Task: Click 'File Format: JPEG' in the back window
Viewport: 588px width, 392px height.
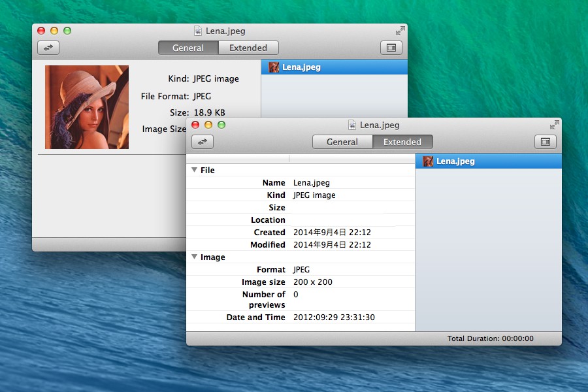Action: 176,96
